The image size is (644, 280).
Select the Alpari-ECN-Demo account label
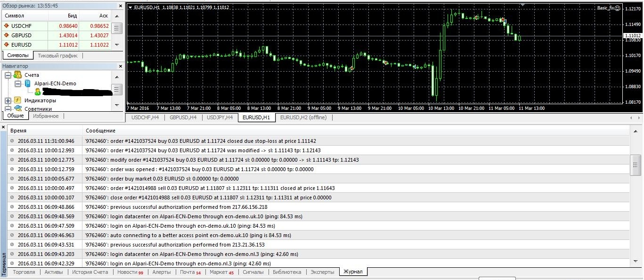55,83
